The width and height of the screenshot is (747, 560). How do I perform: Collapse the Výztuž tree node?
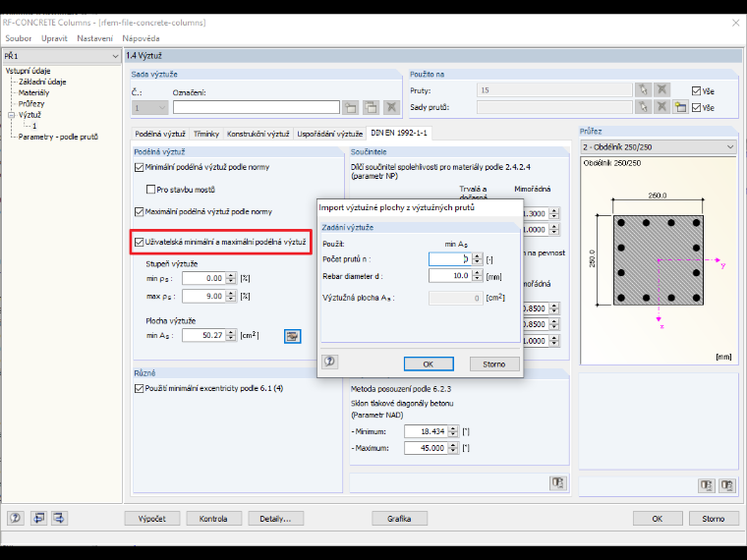click(x=12, y=115)
